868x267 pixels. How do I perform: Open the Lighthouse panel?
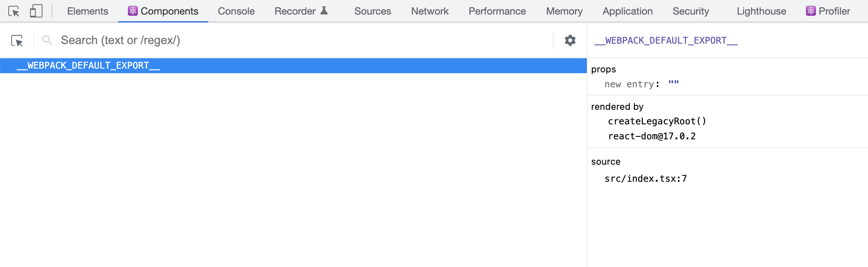(761, 11)
